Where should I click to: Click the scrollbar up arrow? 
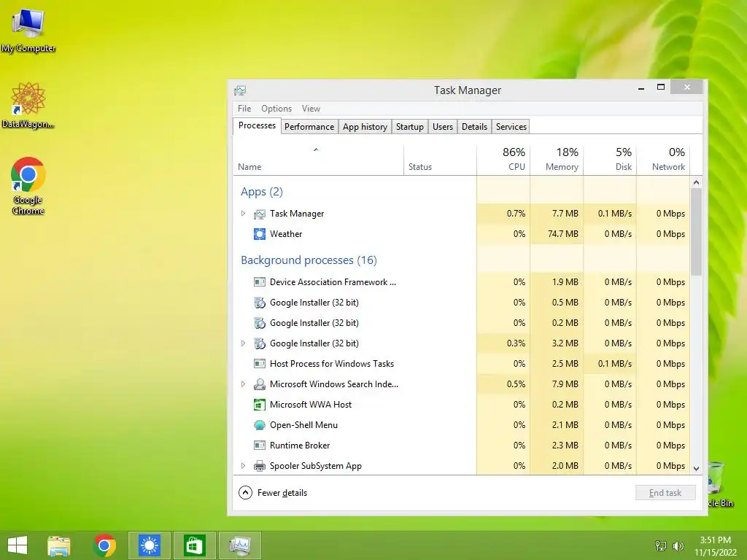point(696,182)
